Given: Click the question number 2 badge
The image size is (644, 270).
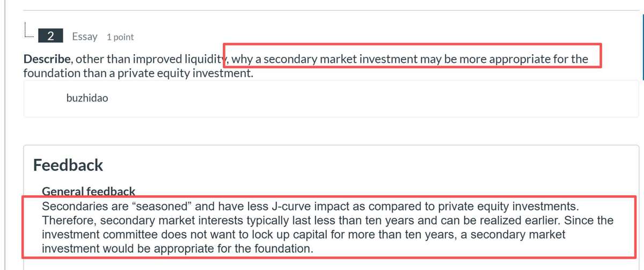Looking at the screenshot, I should [x=50, y=37].
